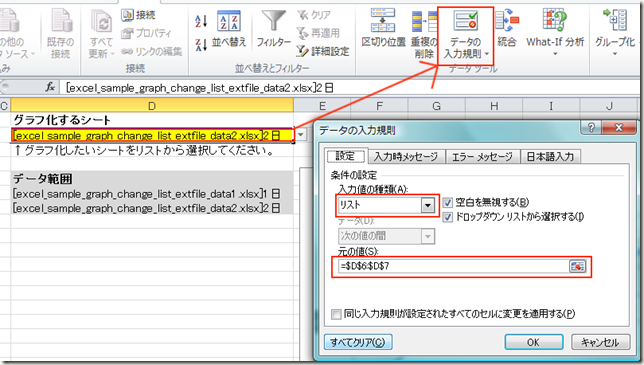This screenshot has width=644, height=365.
Task: Toggle 同じ入力規則 apply to all cells checkbox
Action: (x=336, y=314)
